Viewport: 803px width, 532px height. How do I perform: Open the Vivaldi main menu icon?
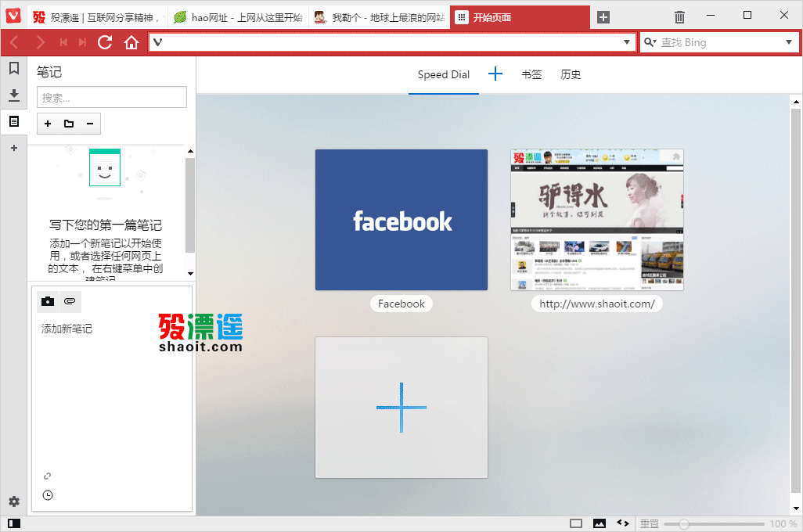(13, 16)
